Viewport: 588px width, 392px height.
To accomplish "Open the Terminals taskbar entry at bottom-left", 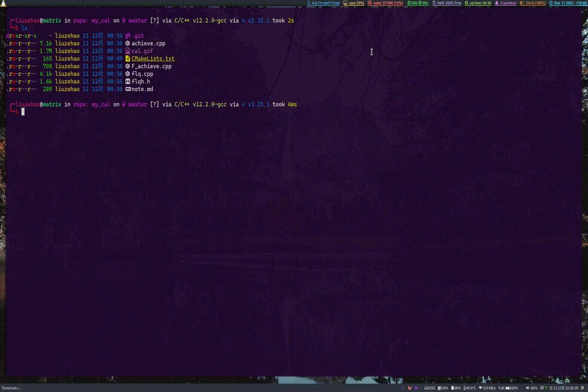I will (11, 388).
